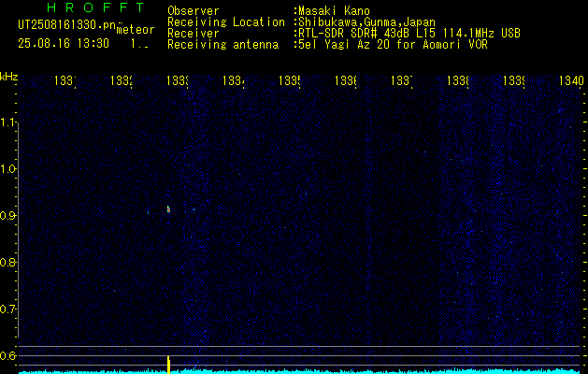588x374 pixels.
Task: Click the kHz axis unit label
Action: (x=9, y=77)
